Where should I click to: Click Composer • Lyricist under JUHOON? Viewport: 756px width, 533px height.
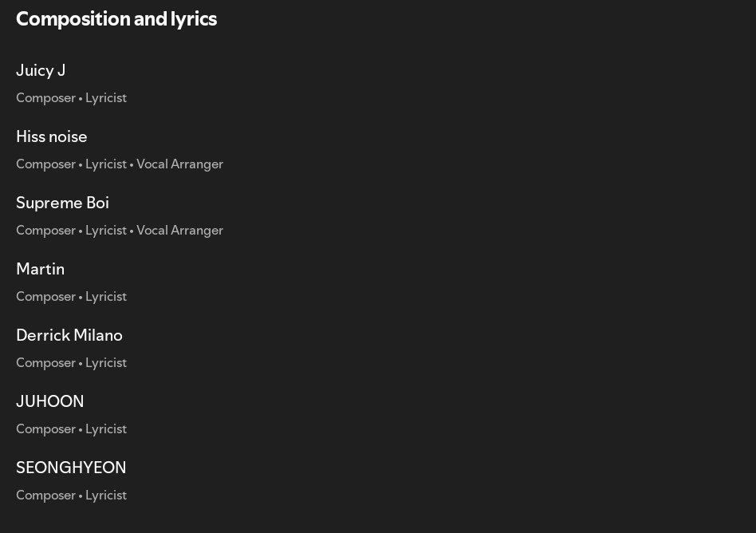point(71,428)
